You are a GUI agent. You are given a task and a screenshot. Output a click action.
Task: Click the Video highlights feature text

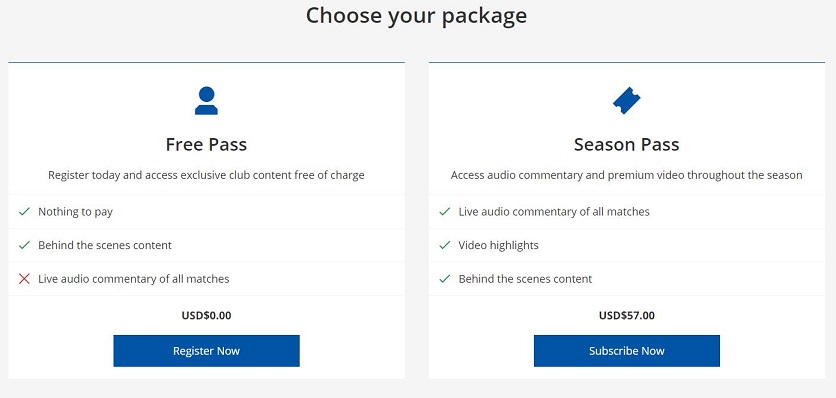(x=499, y=245)
